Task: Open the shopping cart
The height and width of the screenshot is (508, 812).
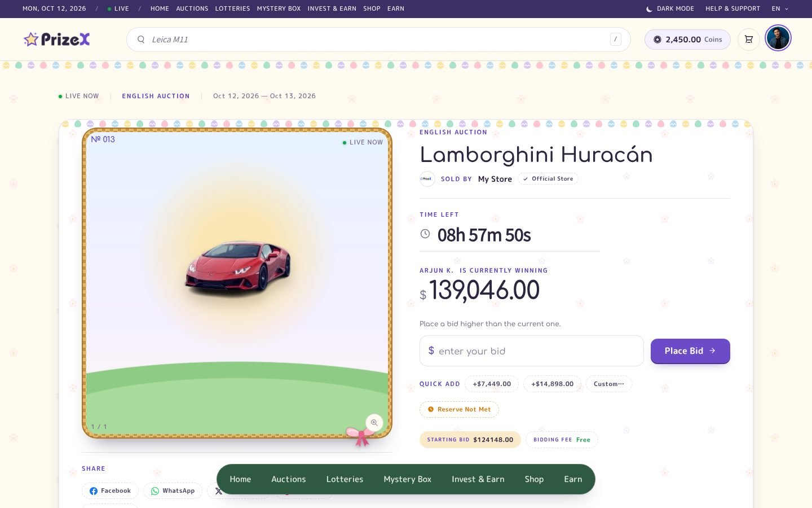Action: (749, 40)
